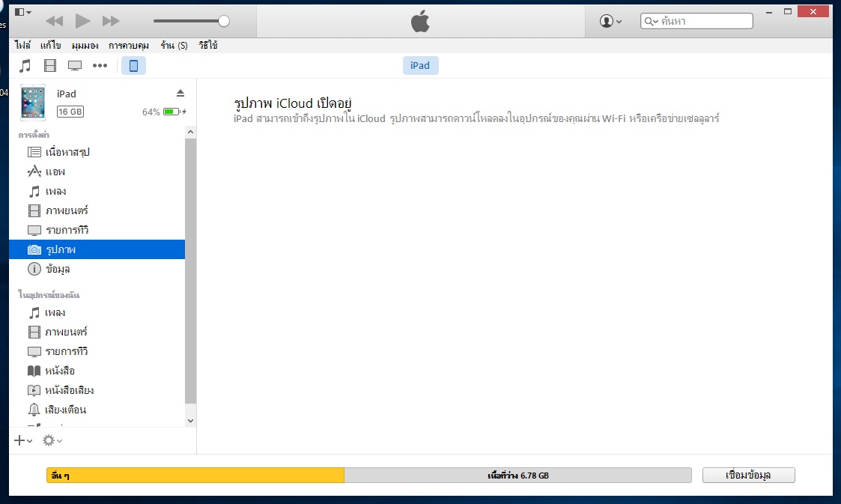Screen dimensions: 841x504
Task: Click the iPad device thumbnail image
Action: (x=33, y=102)
